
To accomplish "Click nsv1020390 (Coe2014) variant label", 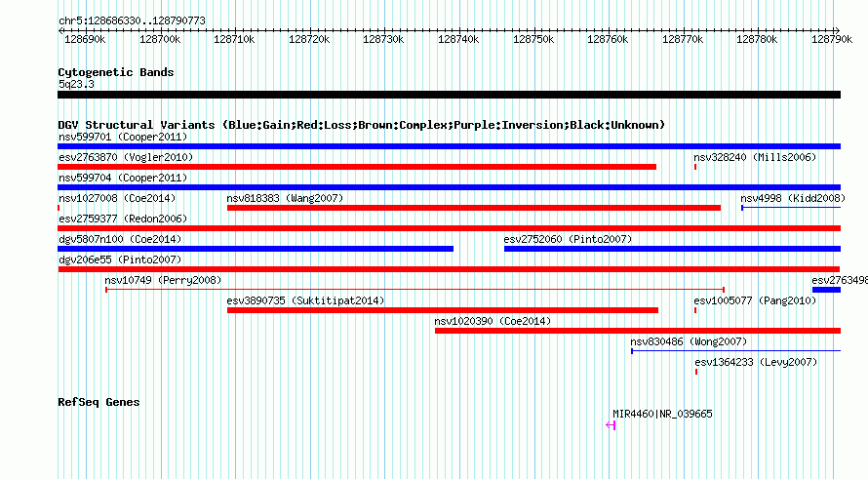I will (x=493, y=321).
